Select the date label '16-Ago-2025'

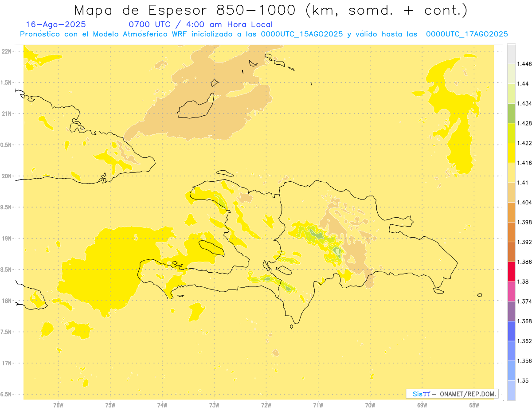tap(56, 24)
